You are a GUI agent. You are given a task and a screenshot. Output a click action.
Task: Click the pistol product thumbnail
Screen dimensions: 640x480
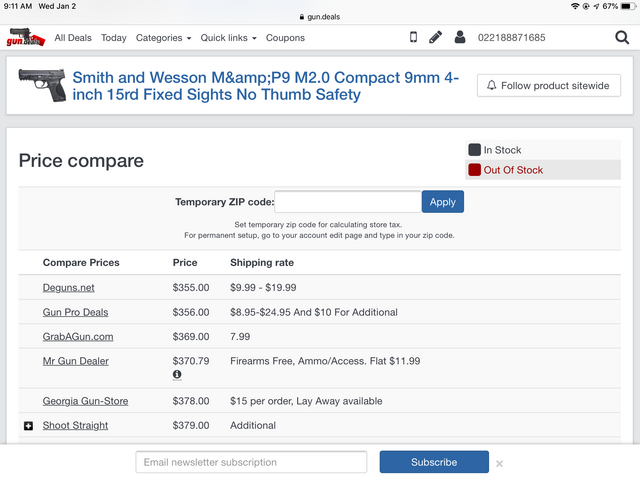(42, 85)
